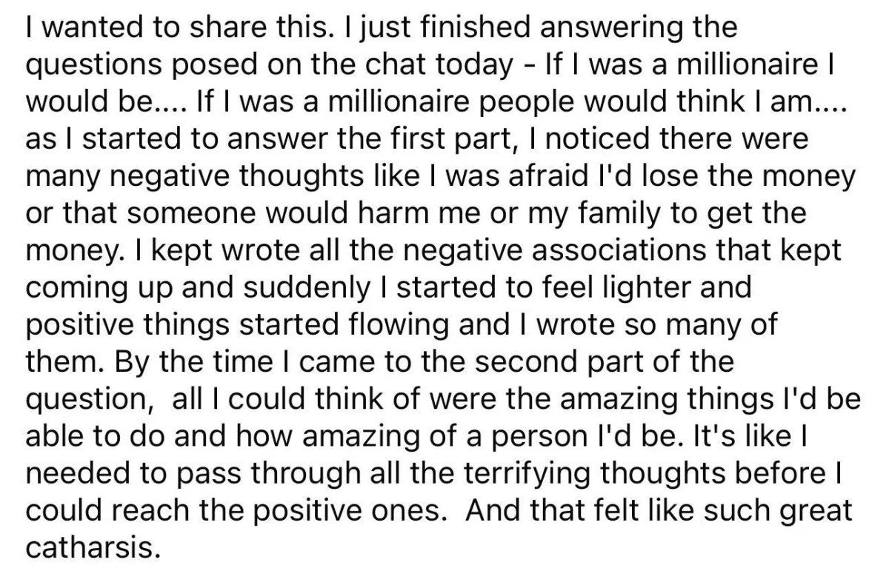Click on the word "finished"
Screen dimensions: 889x588
pos(433,27)
